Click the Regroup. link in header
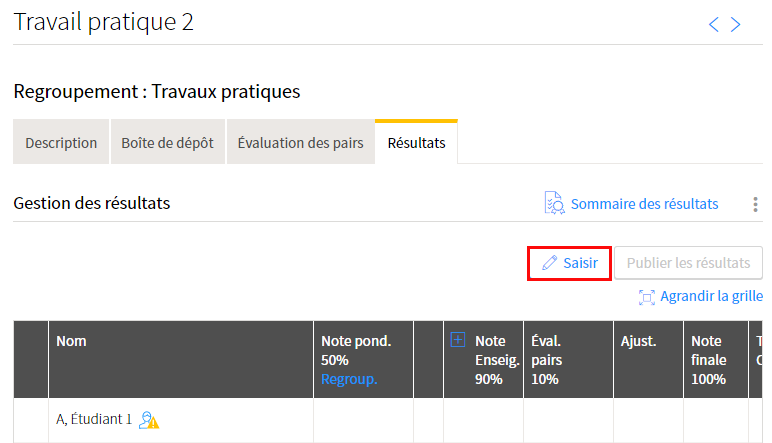The width and height of the screenshot is (772, 443). coord(349,379)
